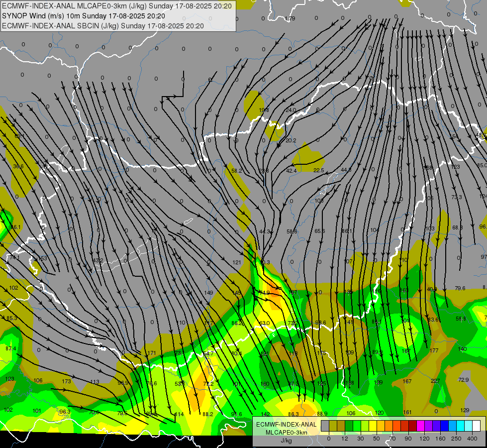Click the white swatch at the legend's end
This screenshot has width=487, height=448.
(477, 426)
